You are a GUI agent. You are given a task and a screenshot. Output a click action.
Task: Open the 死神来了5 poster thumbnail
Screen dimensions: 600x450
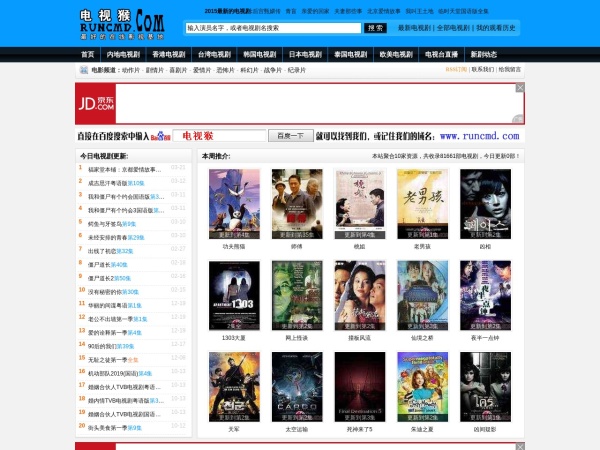[x=360, y=387]
